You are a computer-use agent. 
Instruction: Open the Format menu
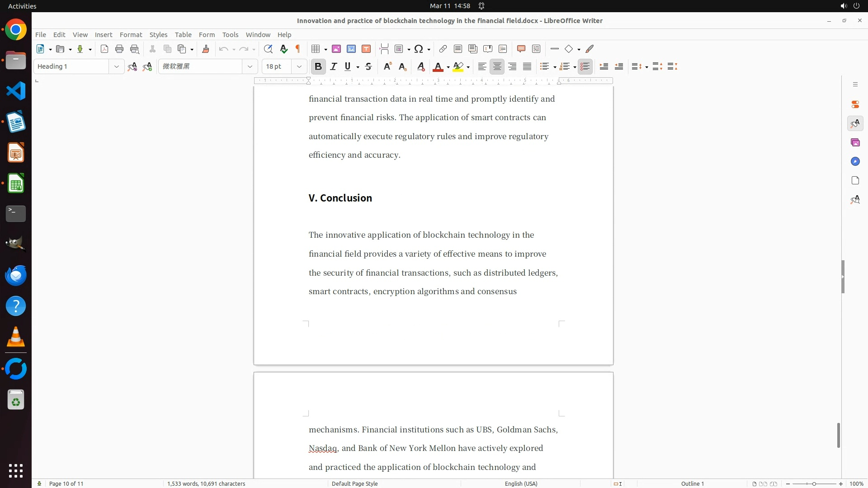click(x=131, y=34)
